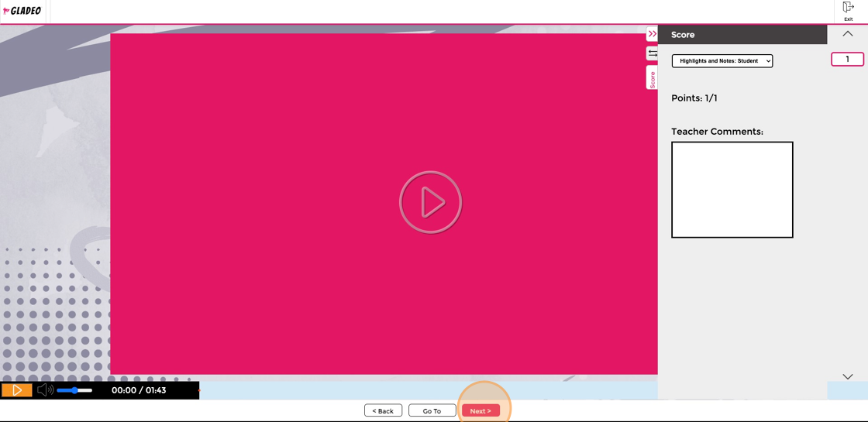Click the Gladeo logo
The image size is (868, 422).
(x=22, y=11)
